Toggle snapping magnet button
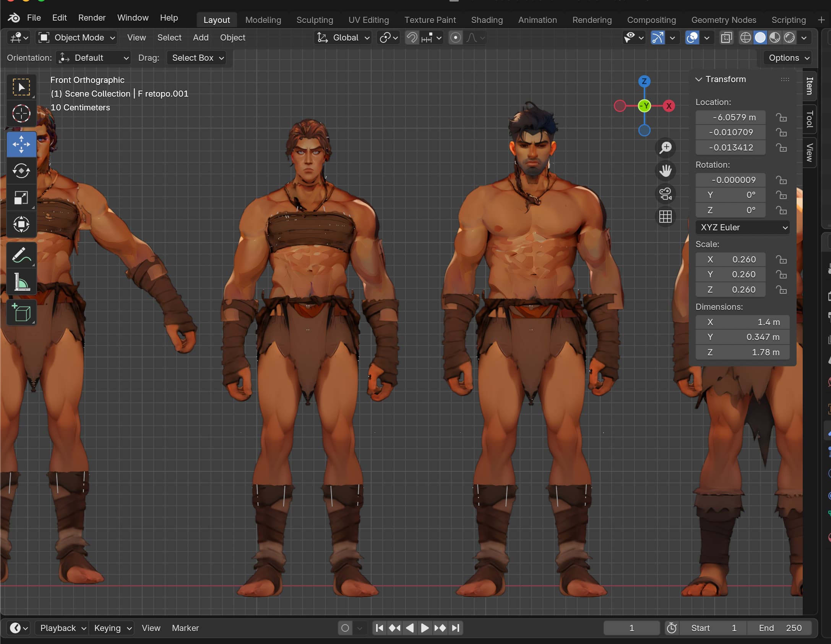This screenshot has width=831, height=644. (x=412, y=38)
